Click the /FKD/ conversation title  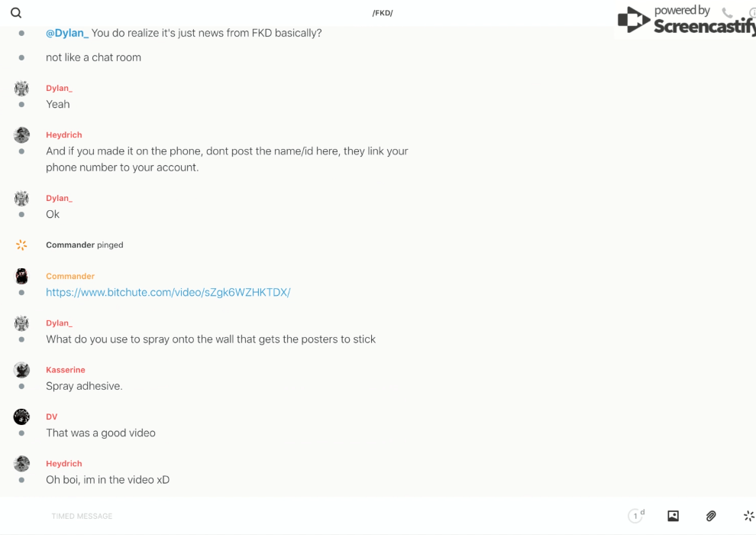(383, 13)
